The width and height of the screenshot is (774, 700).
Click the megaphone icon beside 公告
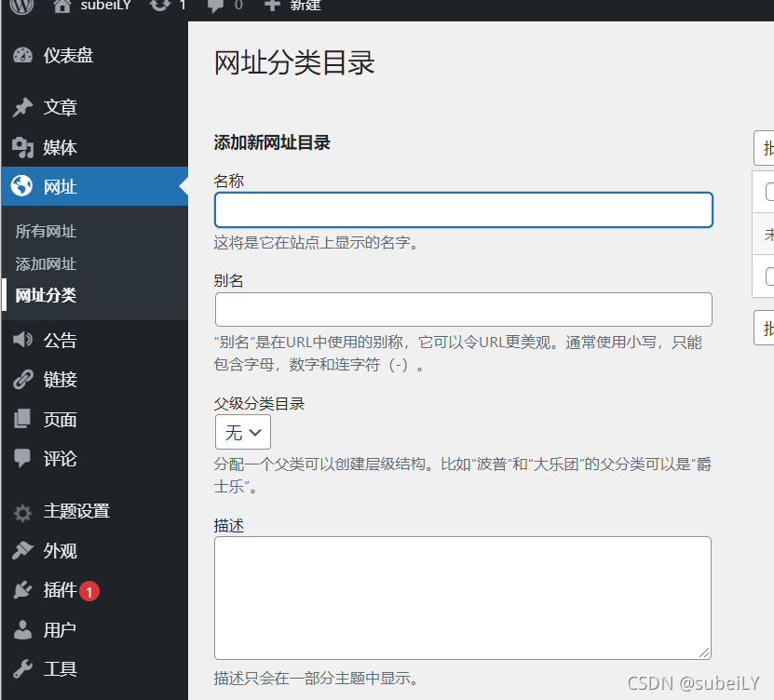pos(22,340)
